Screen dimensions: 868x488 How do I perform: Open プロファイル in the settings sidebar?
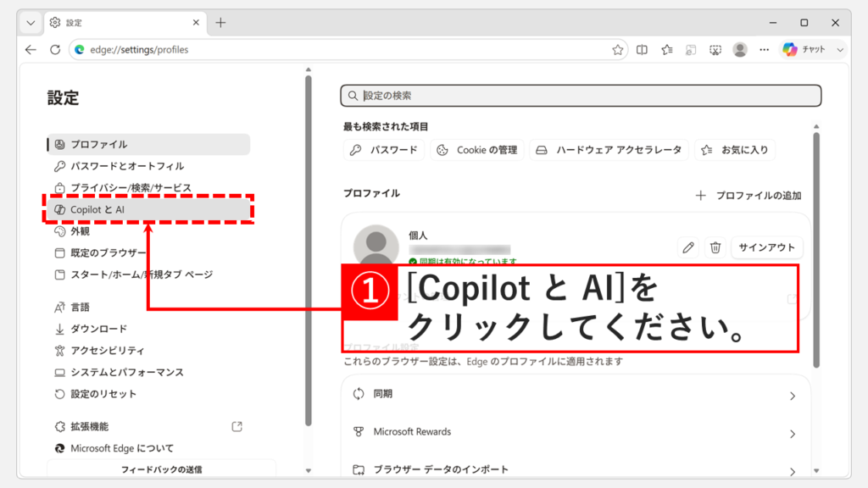(148, 144)
